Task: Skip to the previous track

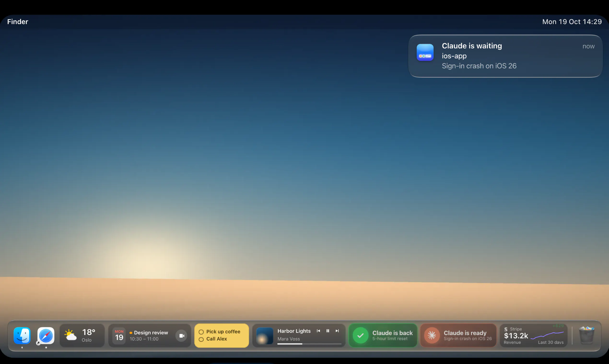Action: (318, 331)
